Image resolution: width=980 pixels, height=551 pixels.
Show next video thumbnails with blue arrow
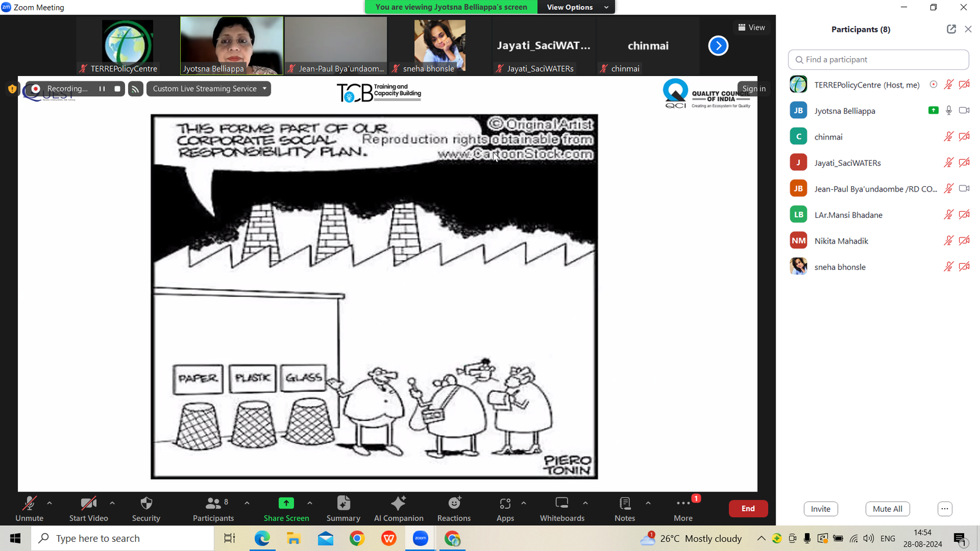[718, 45]
